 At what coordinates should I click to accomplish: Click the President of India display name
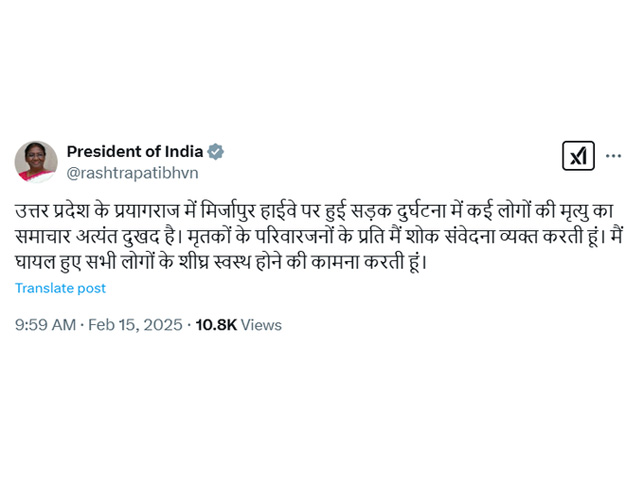[135, 151]
